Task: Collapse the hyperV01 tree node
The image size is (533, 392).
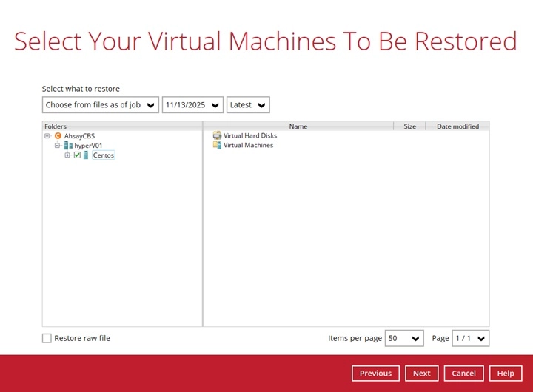Action: click(57, 146)
